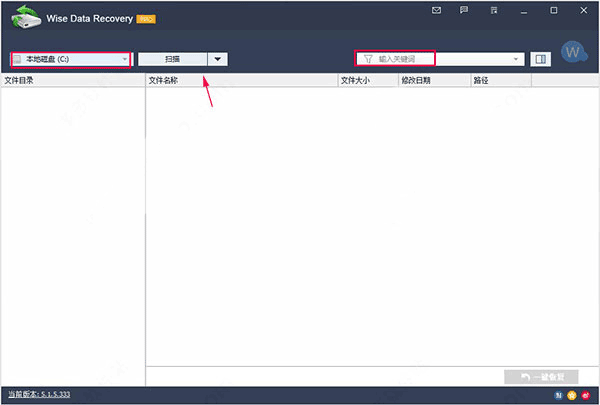The image size is (600, 405).
Task: Open the 当前版本 5.1.5.333 version link
Action: (x=39, y=394)
